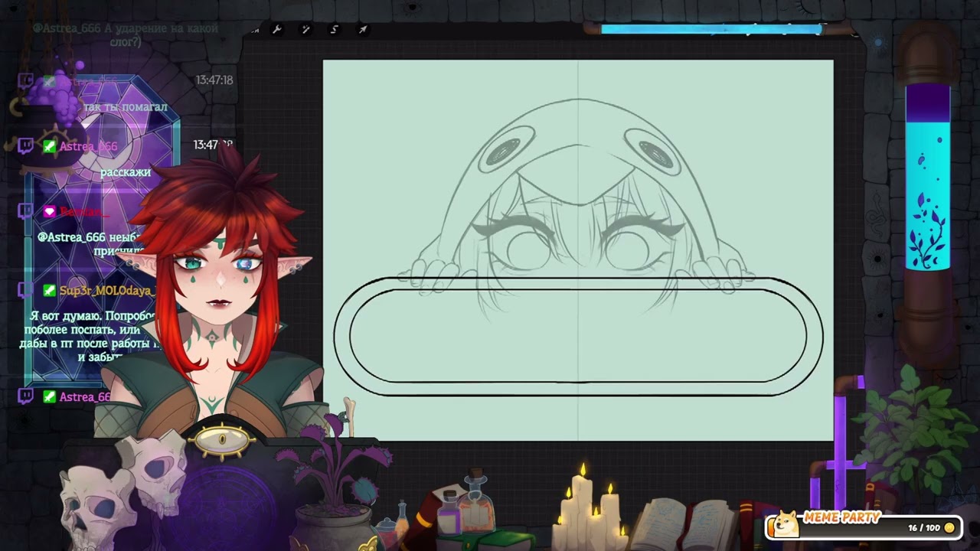The width and height of the screenshot is (980, 551).
Task: Click the Astrea_666 name above 'расскажи'
Action: [x=88, y=146]
